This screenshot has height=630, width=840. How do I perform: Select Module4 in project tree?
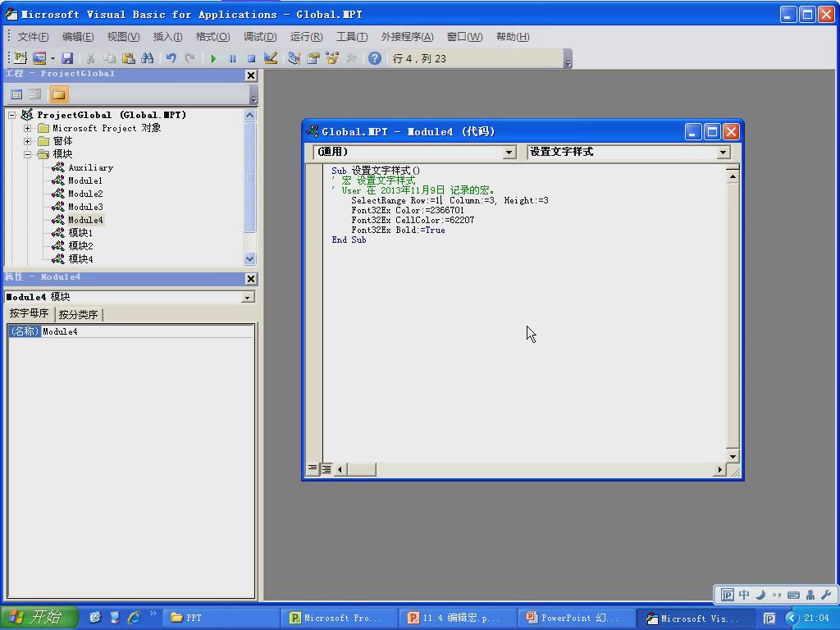(85, 220)
